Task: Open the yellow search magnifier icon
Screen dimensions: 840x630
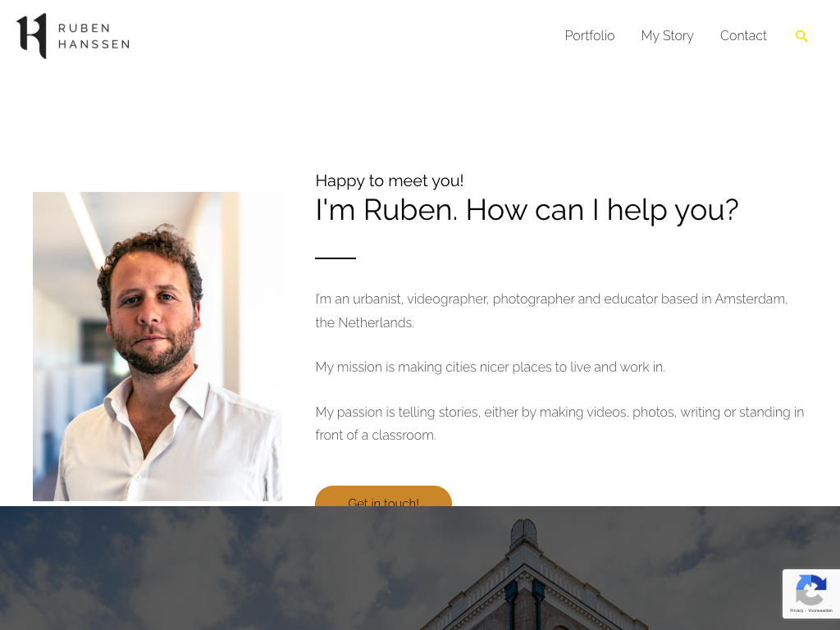Action: coord(801,36)
